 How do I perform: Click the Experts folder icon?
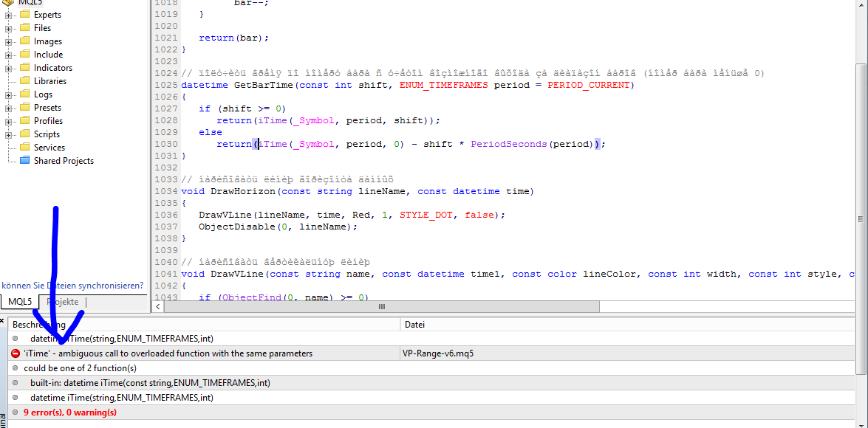click(24, 15)
